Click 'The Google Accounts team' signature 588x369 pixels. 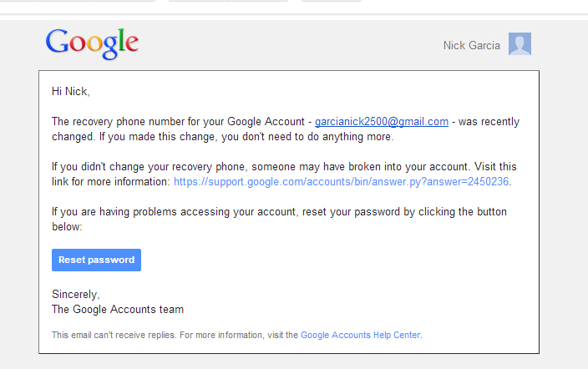coord(118,310)
